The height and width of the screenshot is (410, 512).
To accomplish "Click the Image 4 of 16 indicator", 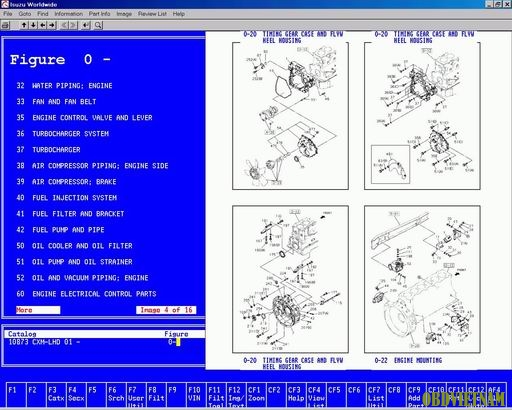I will (x=166, y=310).
